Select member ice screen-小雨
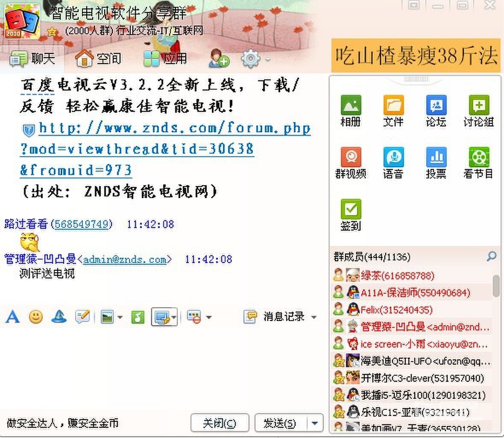504x438 pixels. pos(411,344)
